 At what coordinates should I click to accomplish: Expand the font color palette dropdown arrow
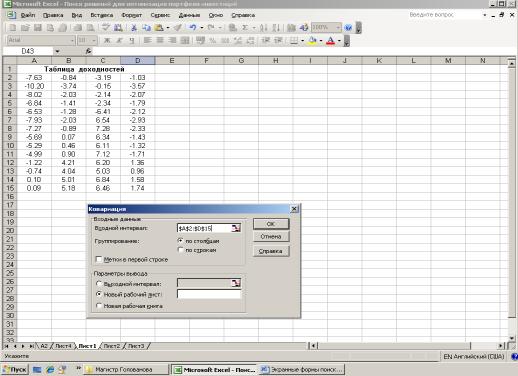(339, 40)
